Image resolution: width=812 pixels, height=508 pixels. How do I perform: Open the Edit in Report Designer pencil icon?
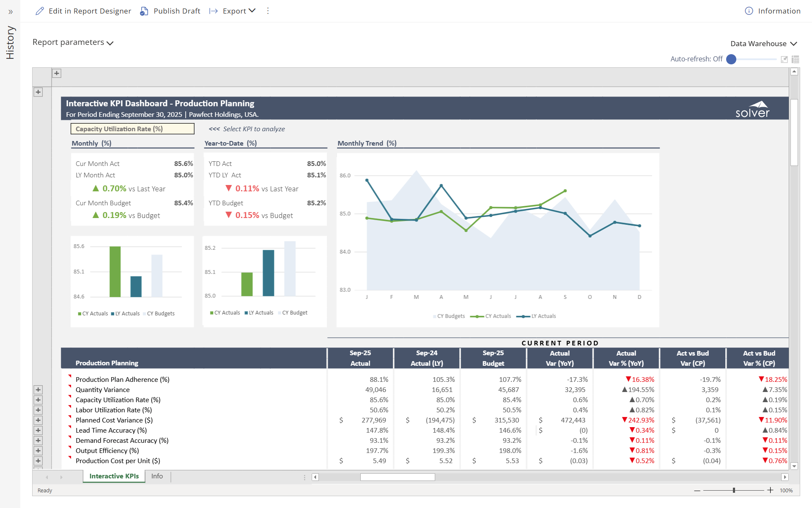(40, 11)
